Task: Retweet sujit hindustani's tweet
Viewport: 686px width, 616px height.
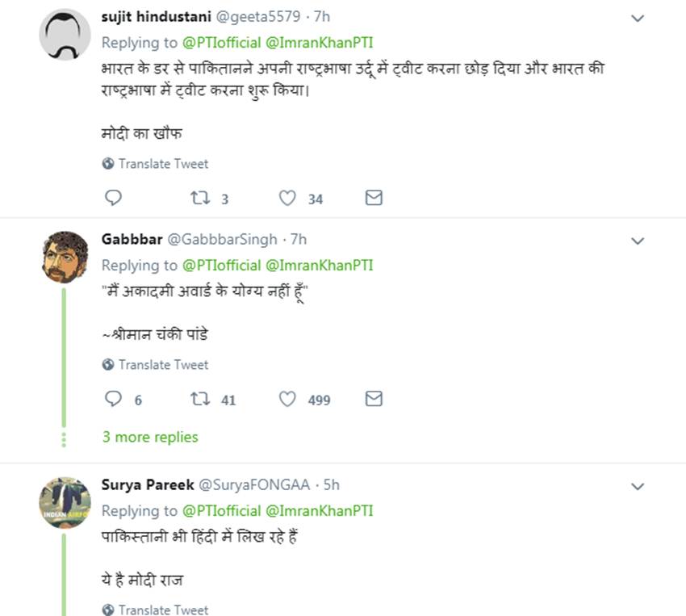Action: (199, 198)
